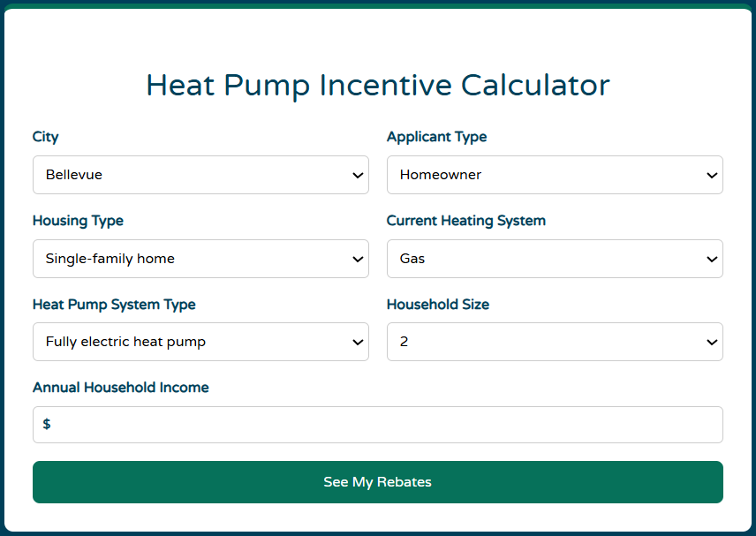The image size is (756, 536).
Task: Open the dropdown showing Homeowner
Action: 555,175
